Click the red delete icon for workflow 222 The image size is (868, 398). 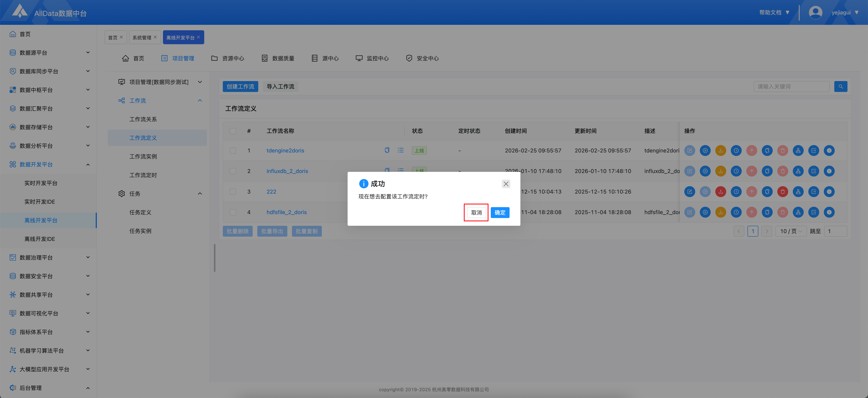point(782,192)
